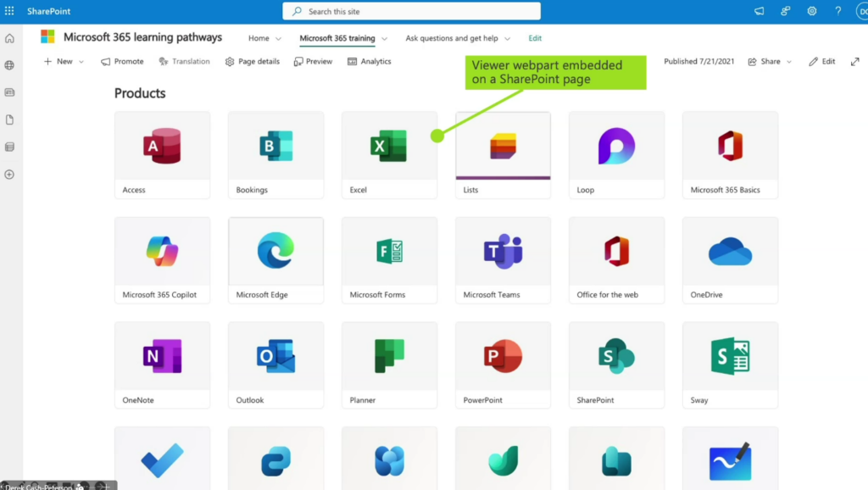868x490 pixels.
Task: Click the settings gear icon
Action: [x=811, y=11]
